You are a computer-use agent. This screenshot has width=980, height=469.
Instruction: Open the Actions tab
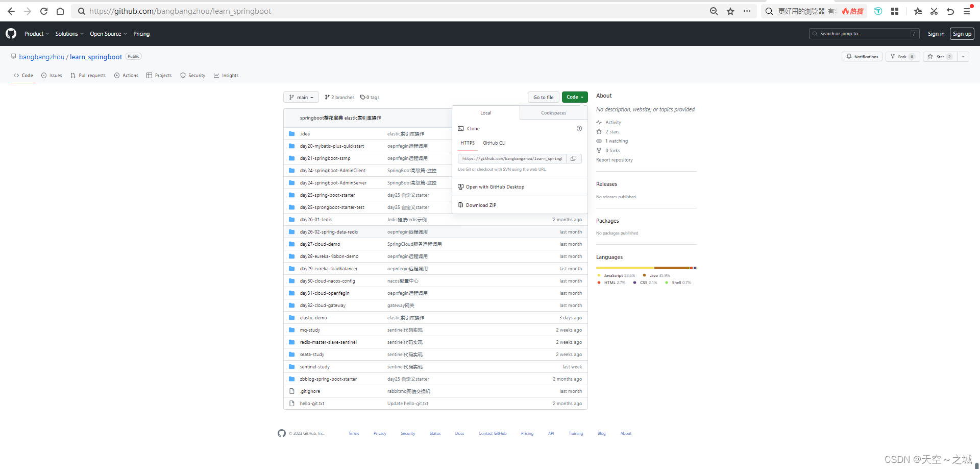(x=126, y=76)
